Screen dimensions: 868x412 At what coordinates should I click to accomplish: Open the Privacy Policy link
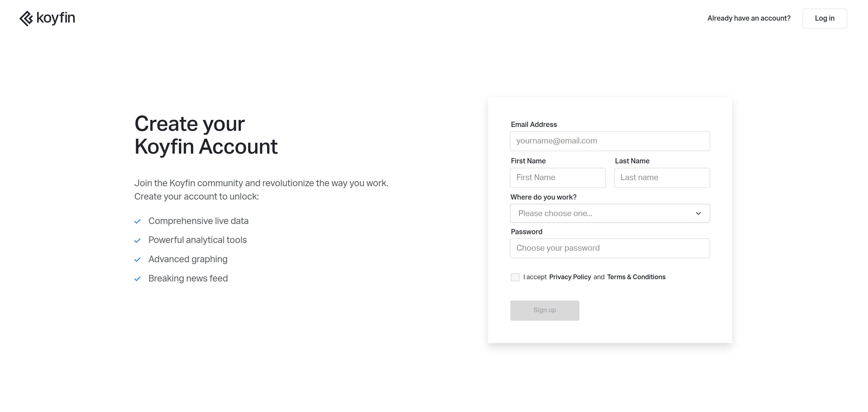tap(570, 277)
